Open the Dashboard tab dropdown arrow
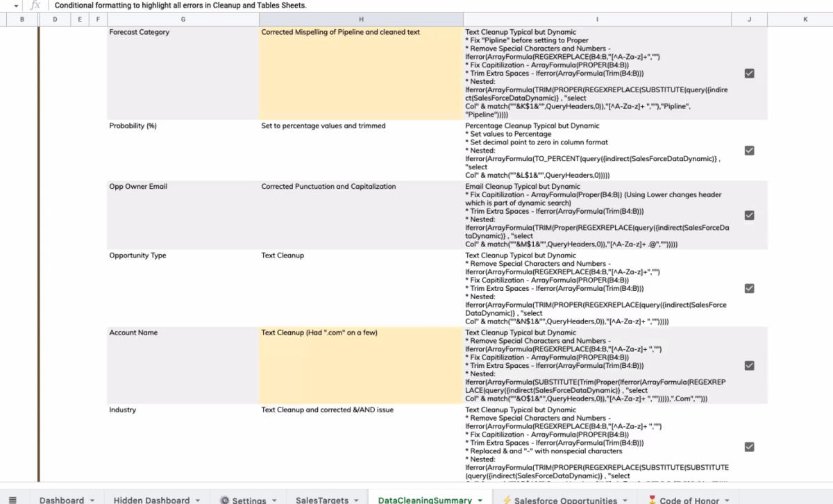This screenshot has width=833, height=504. (x=92, y=500)
